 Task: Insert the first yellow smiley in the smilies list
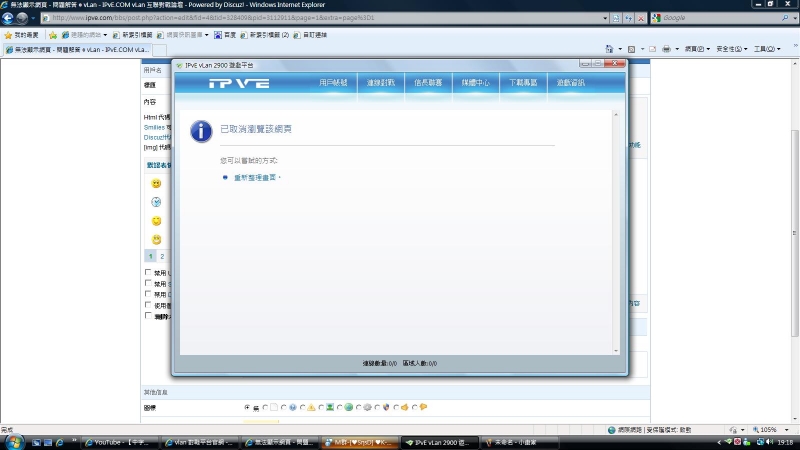[x=156, y=183]
